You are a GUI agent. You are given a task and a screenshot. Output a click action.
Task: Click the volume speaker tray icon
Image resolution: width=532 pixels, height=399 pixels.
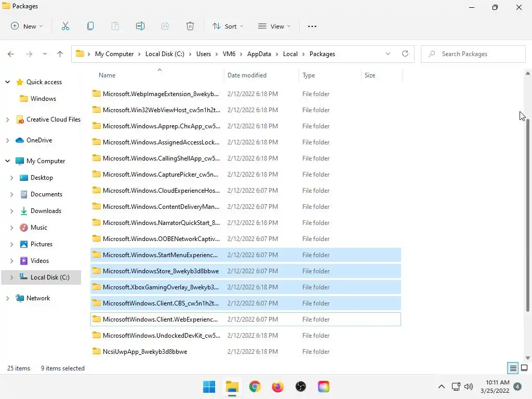tap(469, 387)
